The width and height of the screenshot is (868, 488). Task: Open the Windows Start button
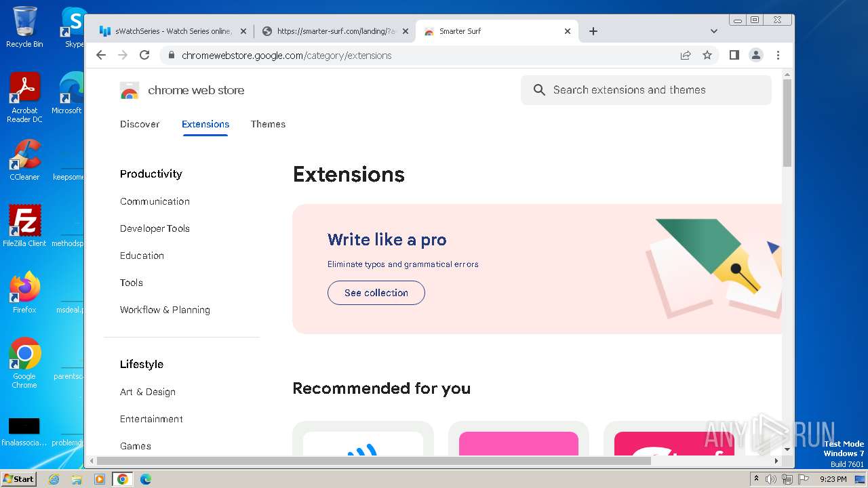tap(18, 479)
